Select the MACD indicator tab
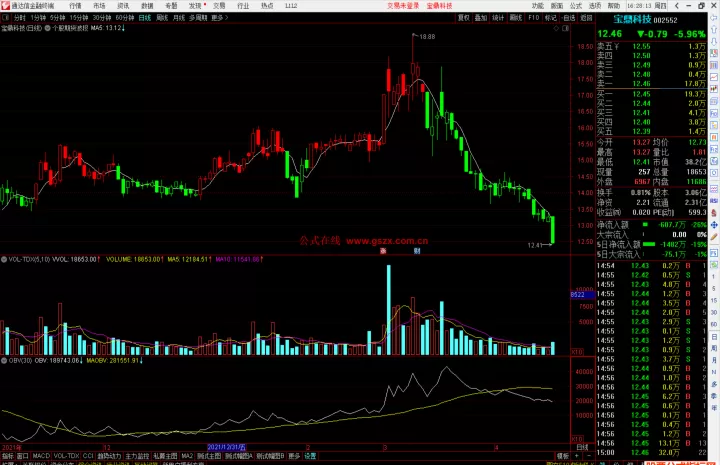Image resolution: width=720 pixels, height=465 pixels. click(x=41, y=456)
